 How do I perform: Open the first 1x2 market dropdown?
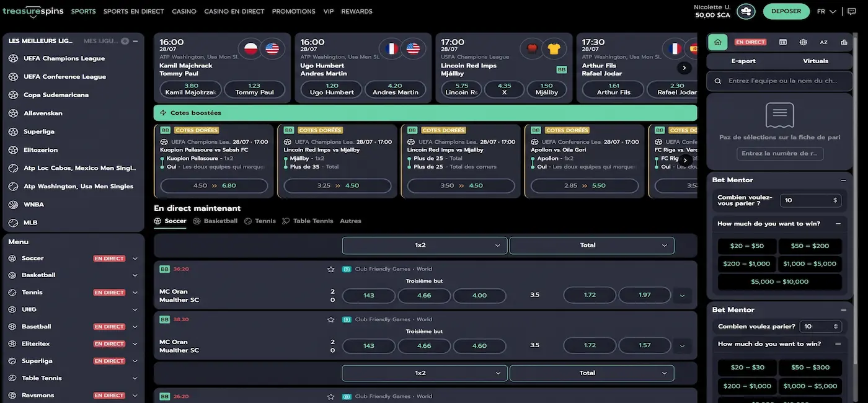click(x=425, y=246)
